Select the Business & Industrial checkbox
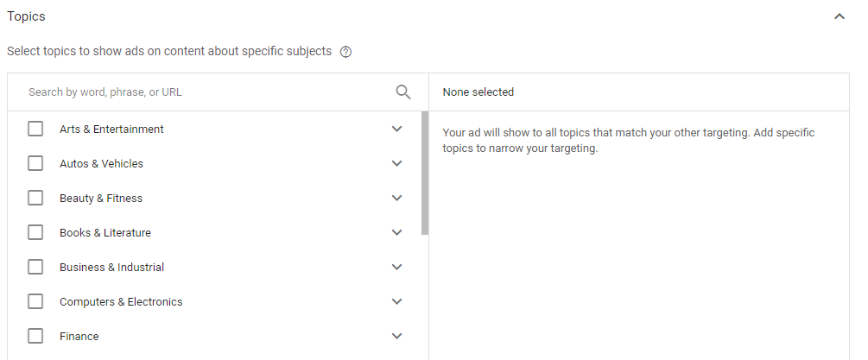The image size is (868, 360). point(35,267)
